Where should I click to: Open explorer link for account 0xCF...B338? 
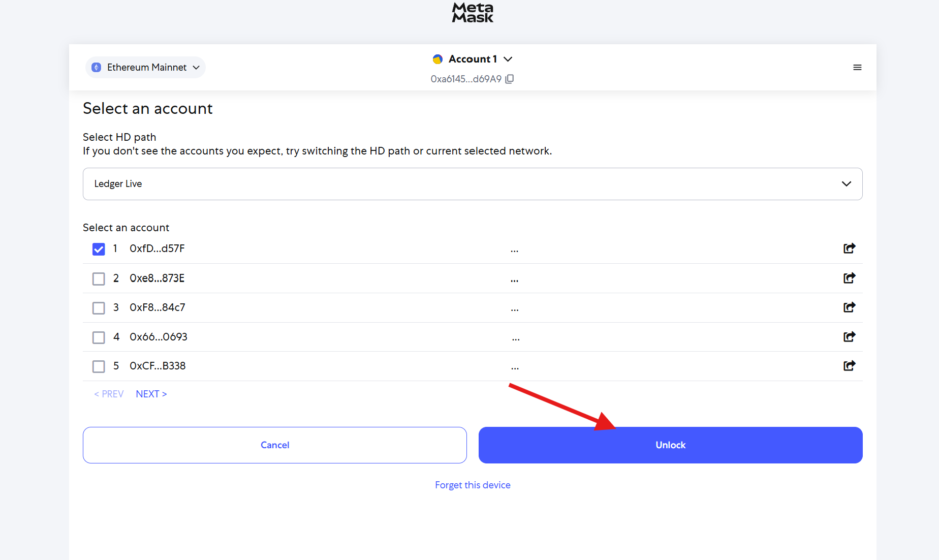[849, 366]
